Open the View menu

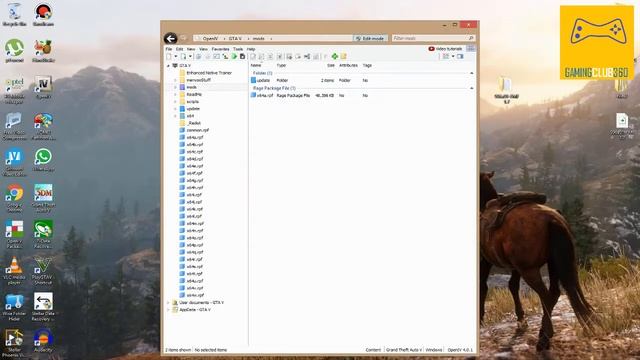[203, 49]
